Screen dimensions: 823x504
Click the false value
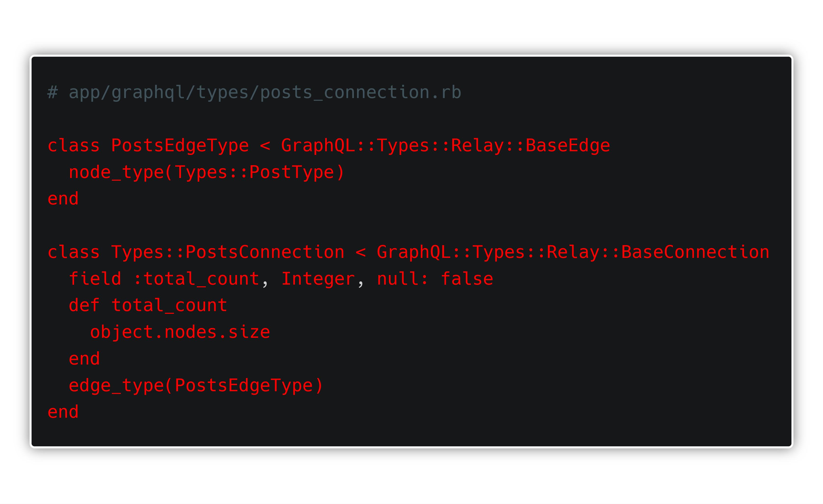point(467,279)
